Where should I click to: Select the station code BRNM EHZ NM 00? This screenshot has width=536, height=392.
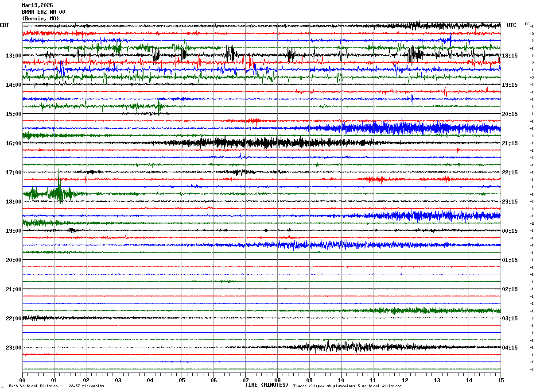[43, 12]
